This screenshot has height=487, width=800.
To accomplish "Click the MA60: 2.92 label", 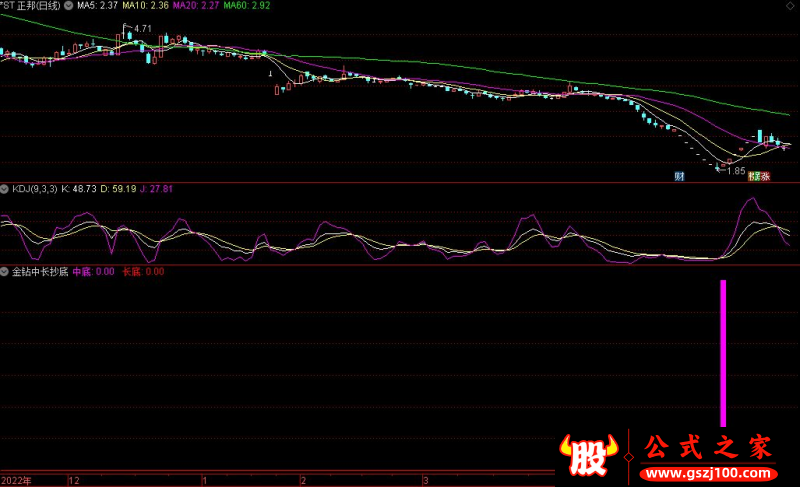I will point(247,6).
